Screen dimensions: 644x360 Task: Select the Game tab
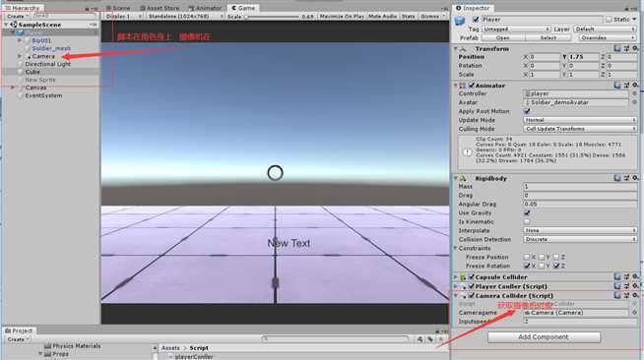pyautogui.click(x=243, y=8)
